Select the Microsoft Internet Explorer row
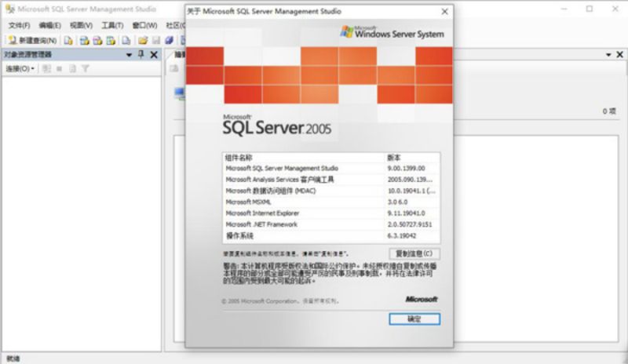Screen dimensions: 628x364 [331, 213]
